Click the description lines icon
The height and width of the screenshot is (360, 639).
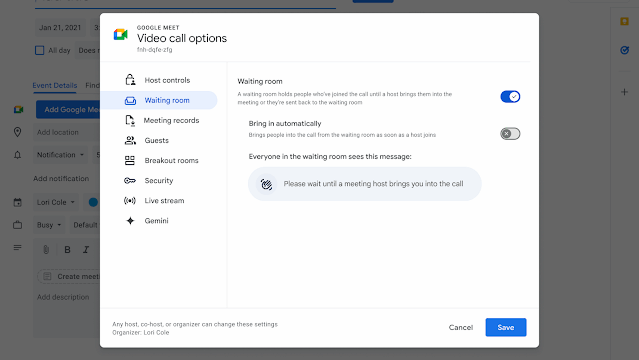coord(18,247)
